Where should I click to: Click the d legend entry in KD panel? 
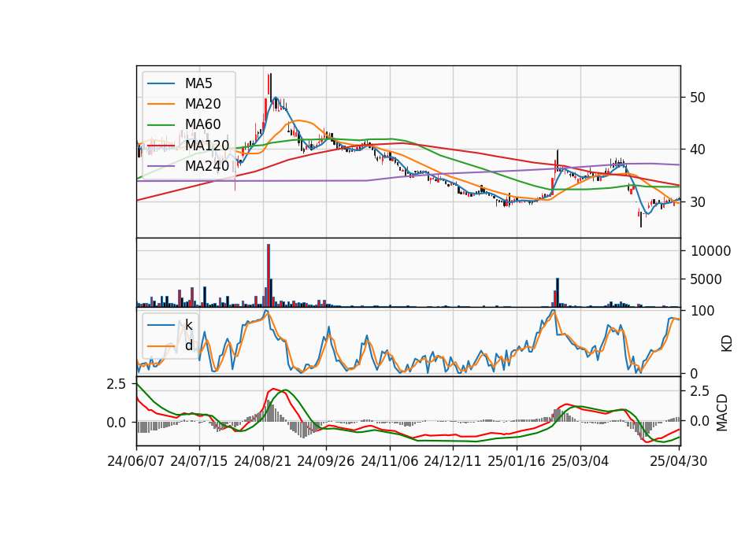[x=189, y=345]
